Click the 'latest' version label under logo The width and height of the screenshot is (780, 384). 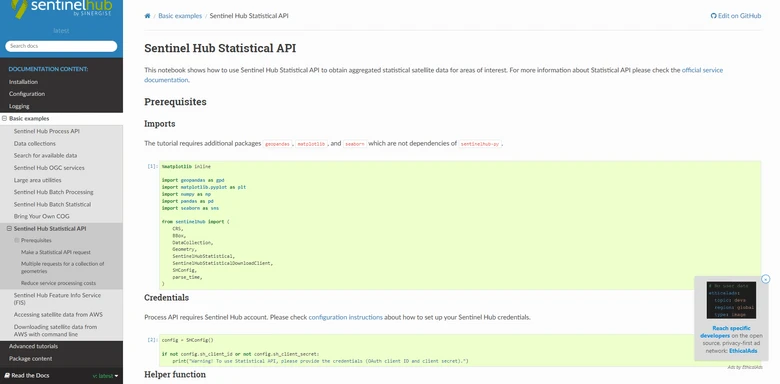[61, 31]
